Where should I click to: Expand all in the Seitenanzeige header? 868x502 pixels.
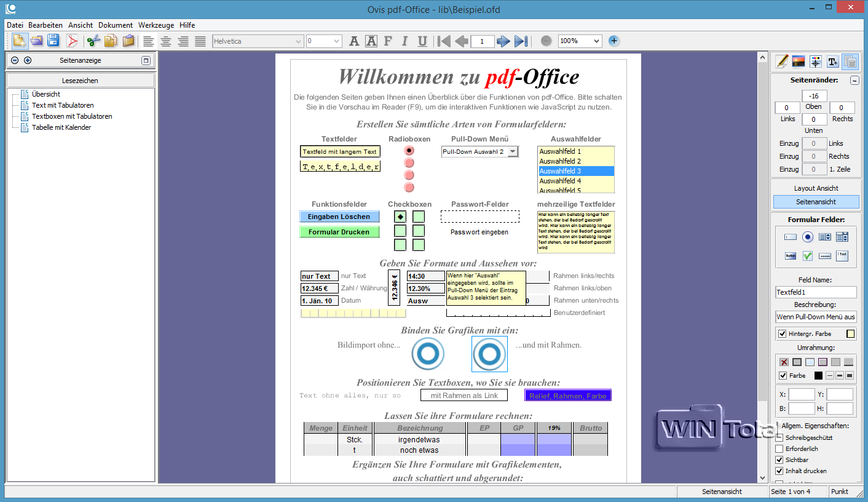28,61
